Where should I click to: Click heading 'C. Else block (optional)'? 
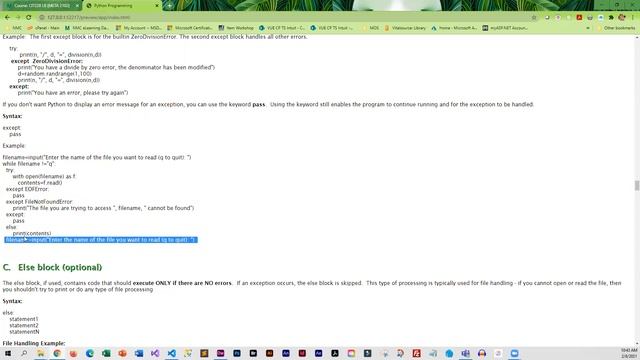pos(52,267)
